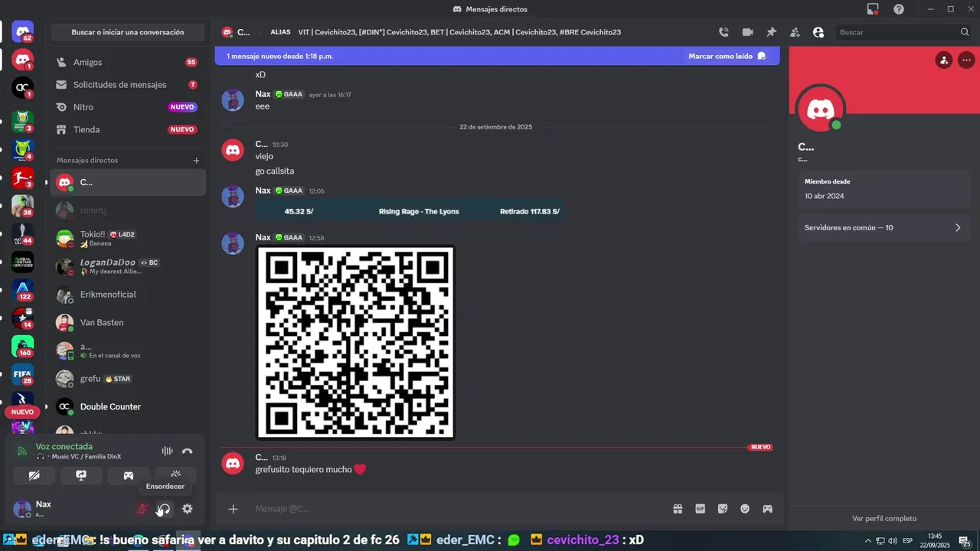Open the soundboard button
The height and width of the screenshot is (551, 980).
175,475
